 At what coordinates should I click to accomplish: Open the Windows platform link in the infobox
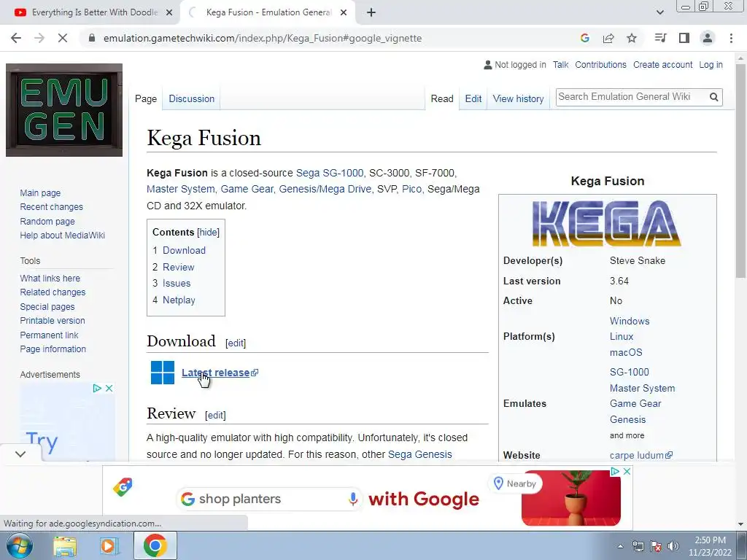coord(630,321)
